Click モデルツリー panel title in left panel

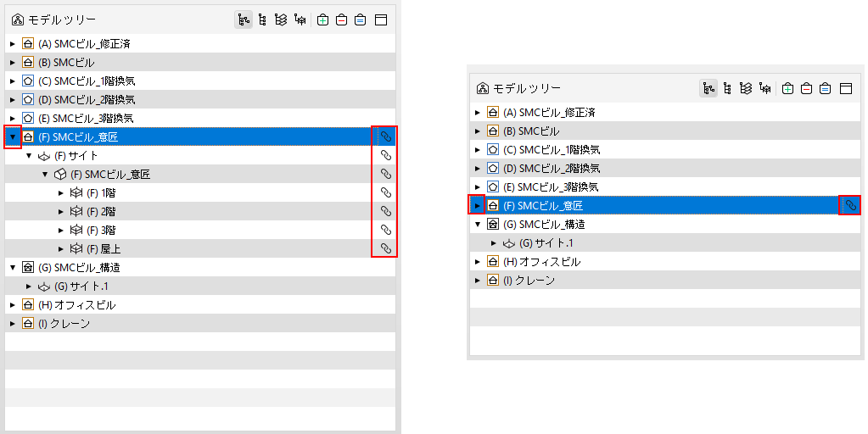click(x=62, y=19)
